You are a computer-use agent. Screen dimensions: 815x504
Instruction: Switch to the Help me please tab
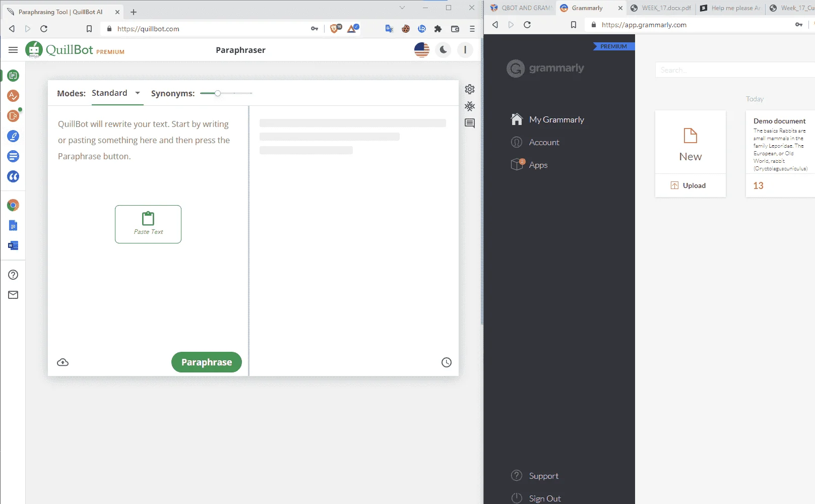click(x=730, y=8)
